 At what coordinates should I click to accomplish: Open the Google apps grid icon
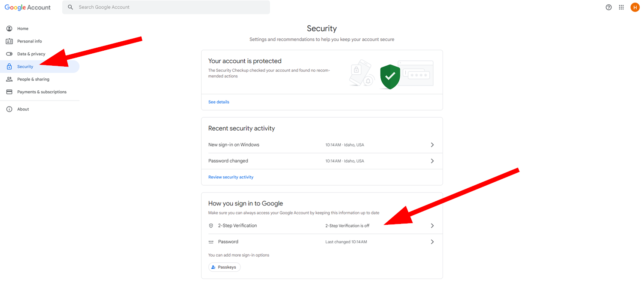(621, 7)
